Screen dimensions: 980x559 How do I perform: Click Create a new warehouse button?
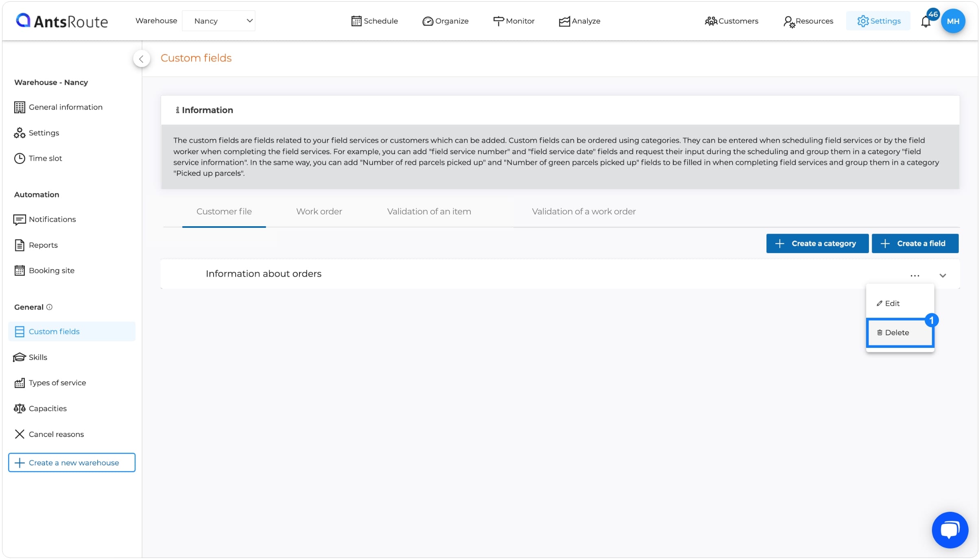72,463
